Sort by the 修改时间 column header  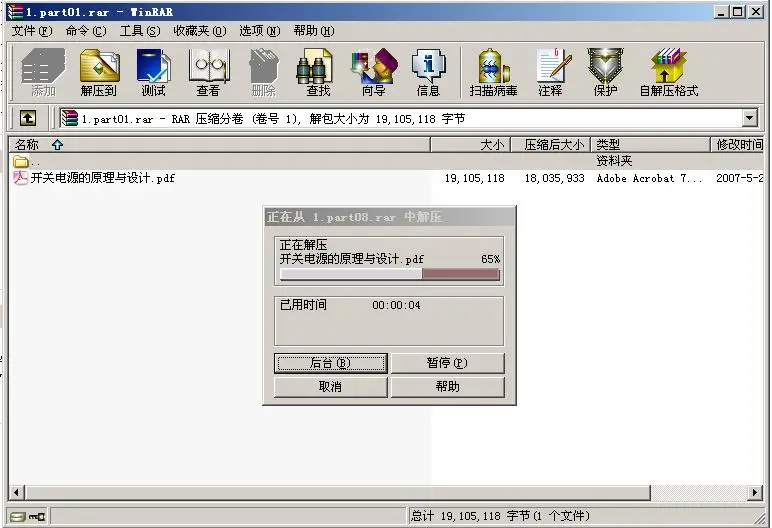pyautogui.click(x=738, y=145)
